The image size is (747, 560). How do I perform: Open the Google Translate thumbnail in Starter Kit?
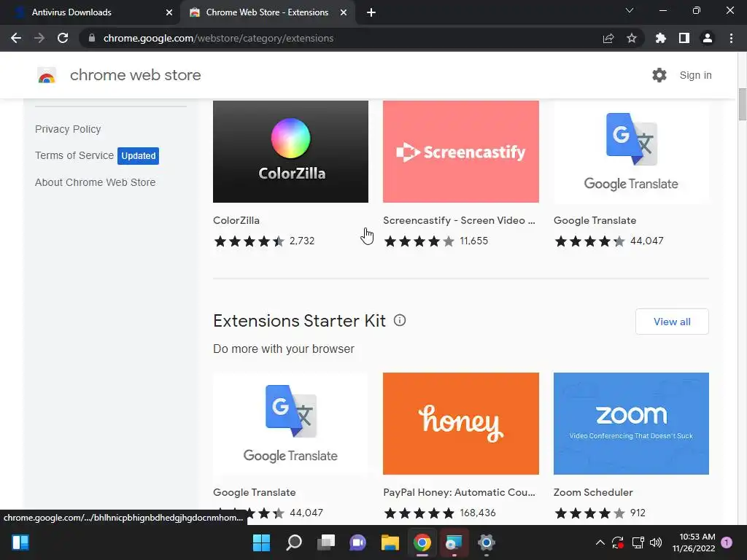[290, 424]
